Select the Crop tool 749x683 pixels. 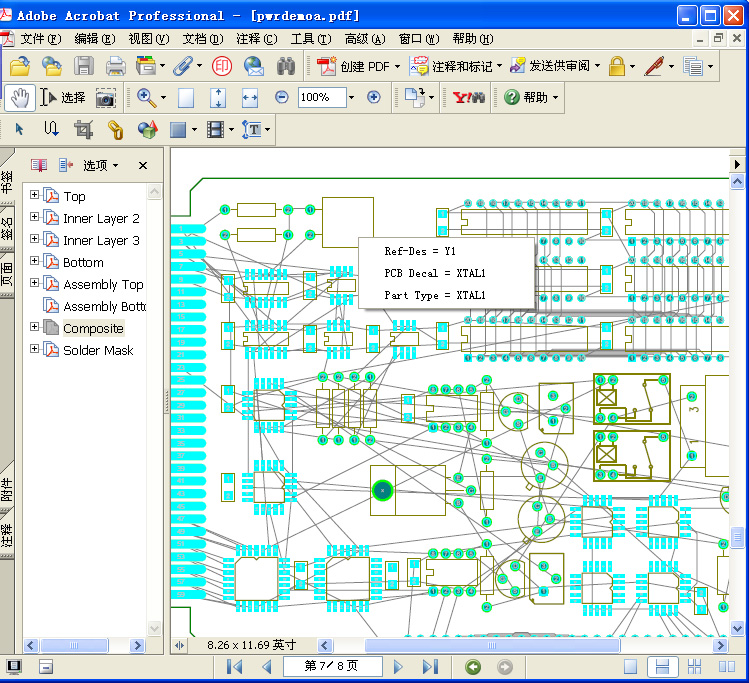coord(83,129)
